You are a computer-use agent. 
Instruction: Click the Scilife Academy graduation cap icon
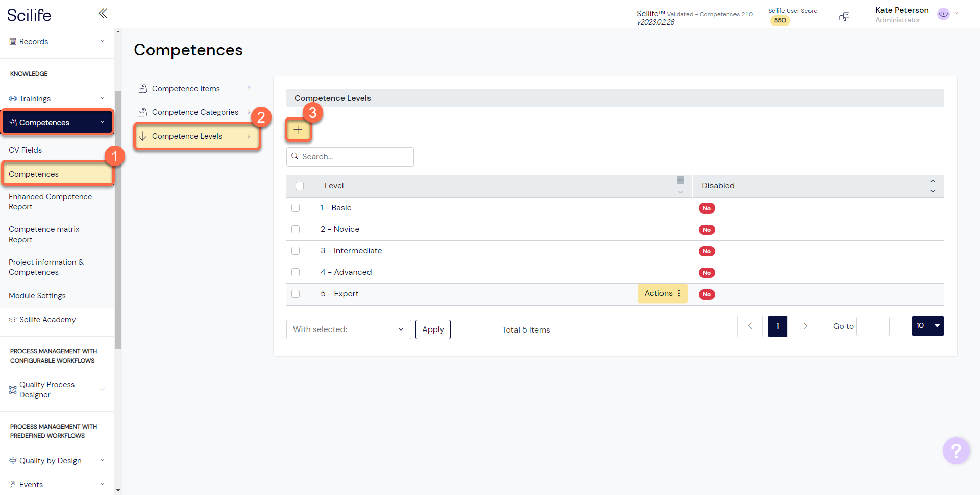coord(13,319)
